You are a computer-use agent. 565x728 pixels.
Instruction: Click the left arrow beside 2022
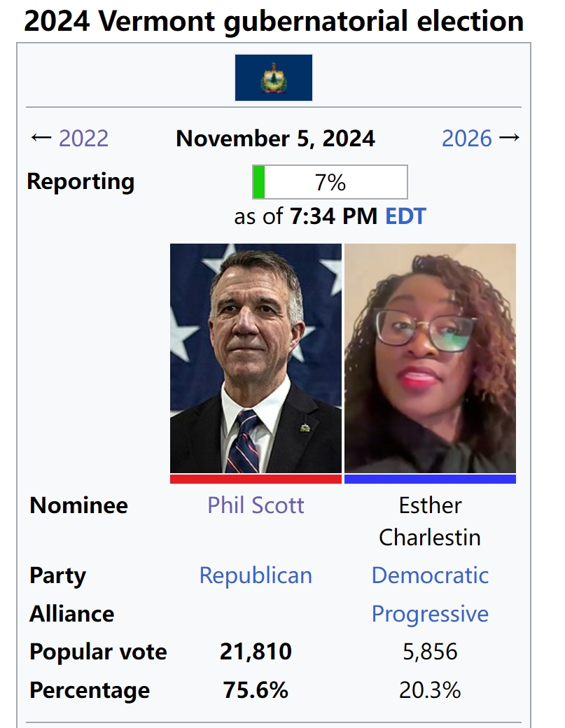tap(41, 137)
